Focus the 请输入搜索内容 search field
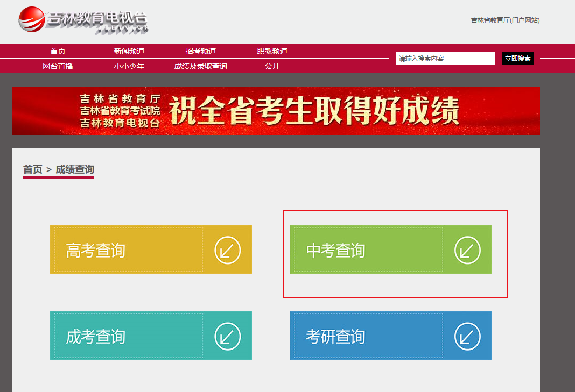Image resolution: width=575 pixels, height=392 pixels. 445,58
